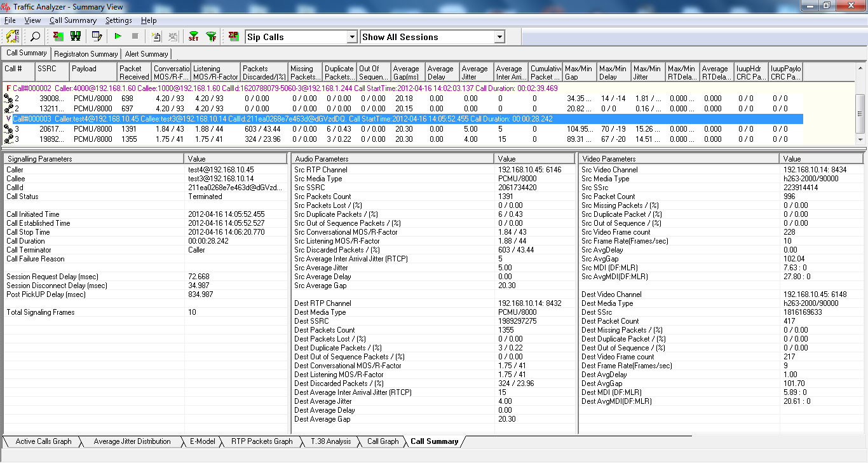Image resolution: width=868 pixels, height=463 pixels.
Task: Sort by the Average Gap(ms) column header
Action: pos(408,72)
